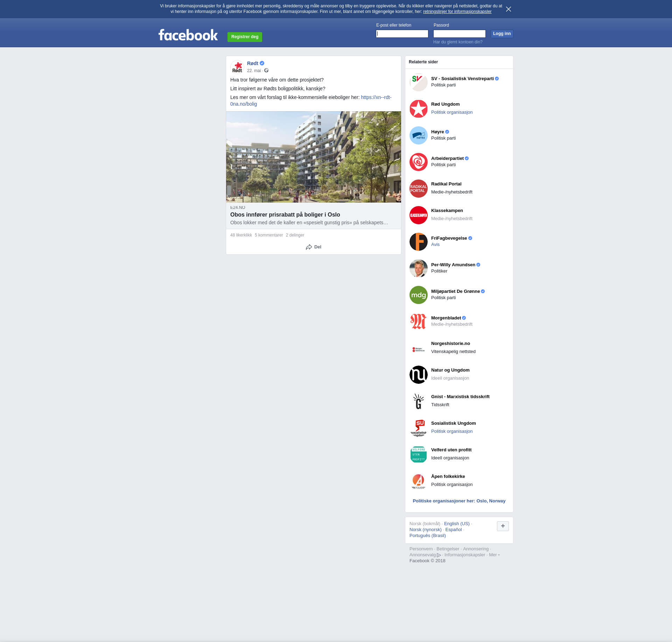Open Politiske organisasjoner her: Oslo, Norway
The image size is (672, 642).
coord(459,501)
